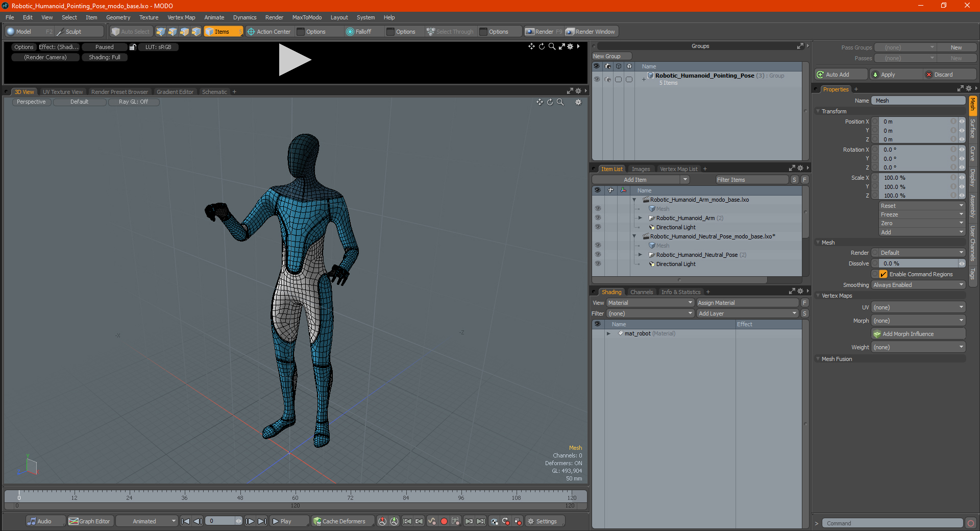The width and height of the screenshot is (980, 531).
Task: Expand Robotic_Humanoid_Neutral_Pose item
Action: pos(640,255)
